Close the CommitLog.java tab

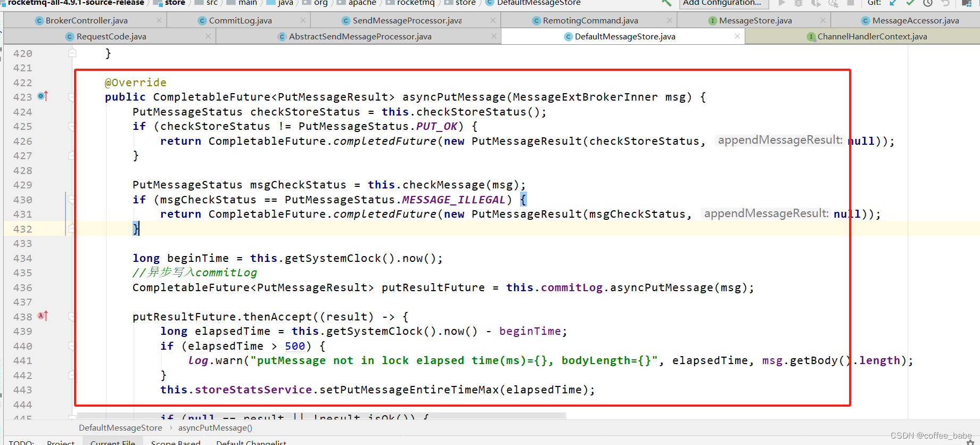303,20
